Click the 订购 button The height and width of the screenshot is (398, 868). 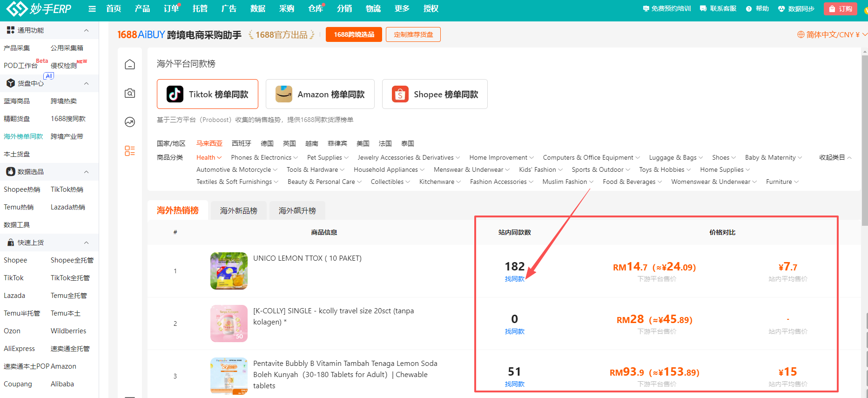840,9
